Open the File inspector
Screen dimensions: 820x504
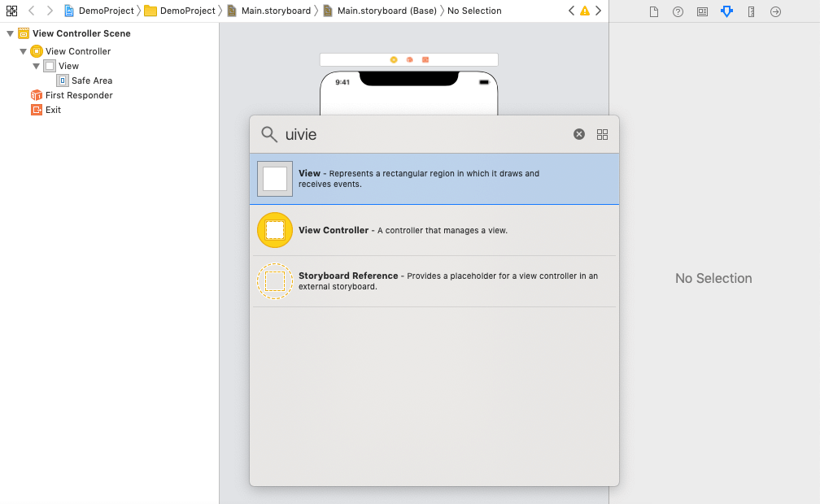pos(654,11)
